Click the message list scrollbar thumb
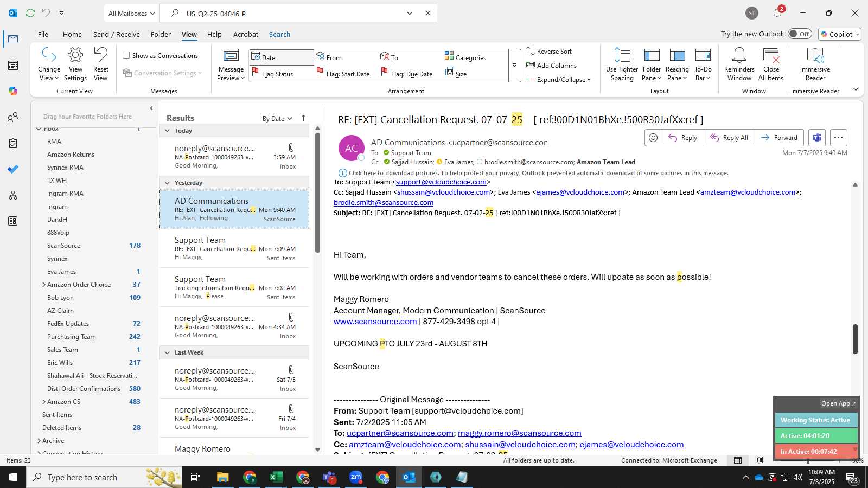 (317, 192)
